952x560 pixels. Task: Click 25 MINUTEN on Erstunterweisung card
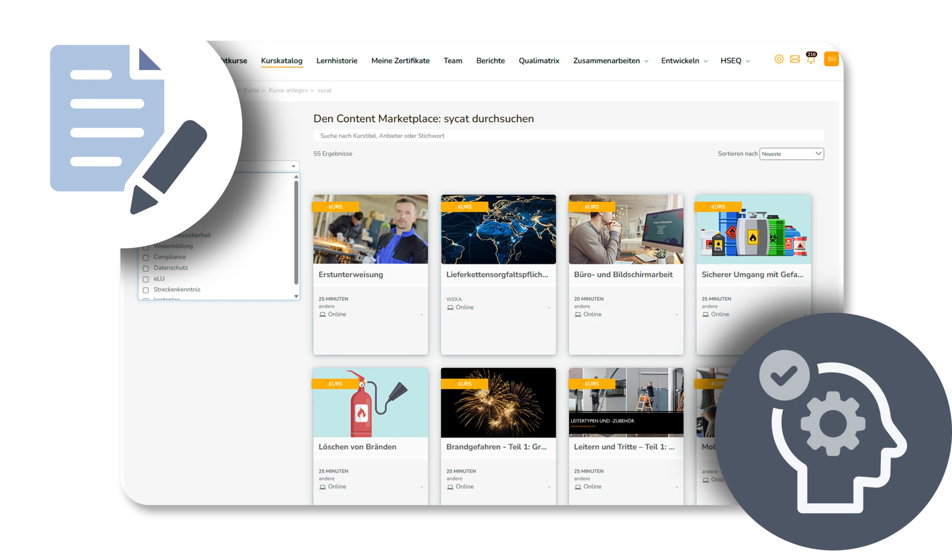333,299
